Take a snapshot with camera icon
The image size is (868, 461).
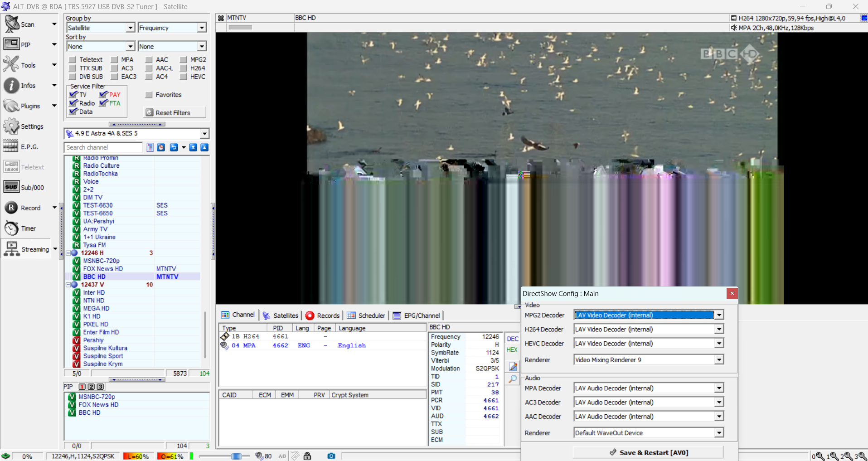pos(331,456)
